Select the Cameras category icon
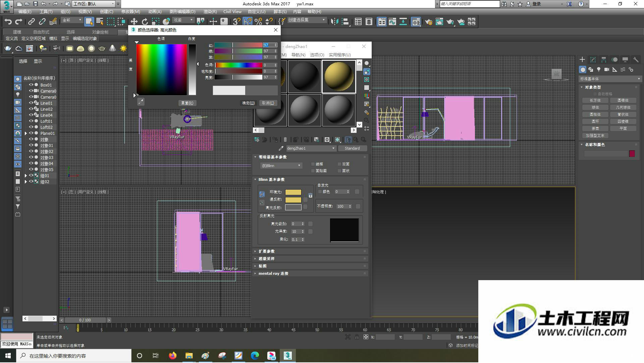The image size is (644, 363). [x=607, y=69]
